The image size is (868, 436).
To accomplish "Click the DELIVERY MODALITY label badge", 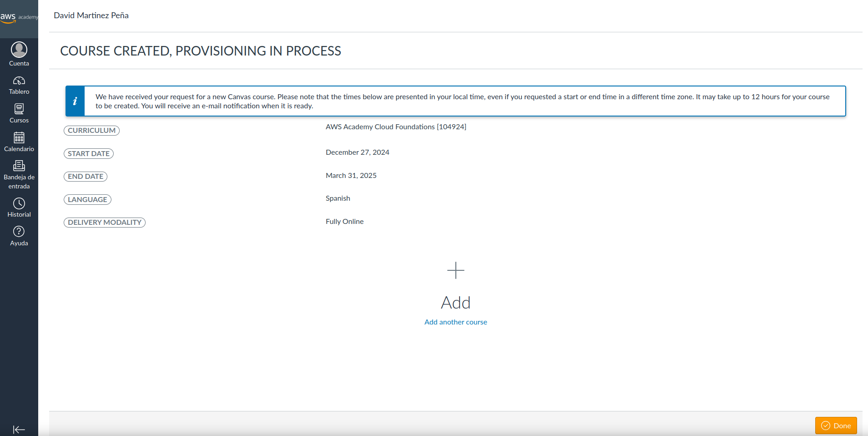I will pos(105,223).
